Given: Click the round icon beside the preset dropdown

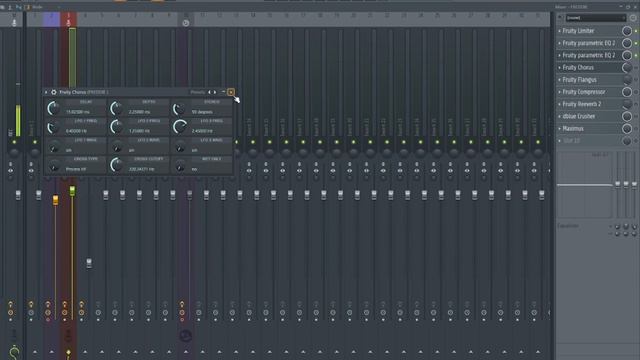Looking at the screenshot, I should (633, 18).
